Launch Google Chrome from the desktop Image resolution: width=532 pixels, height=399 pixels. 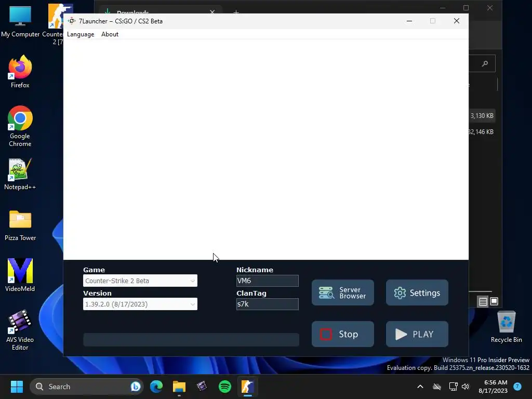[20, 126]
